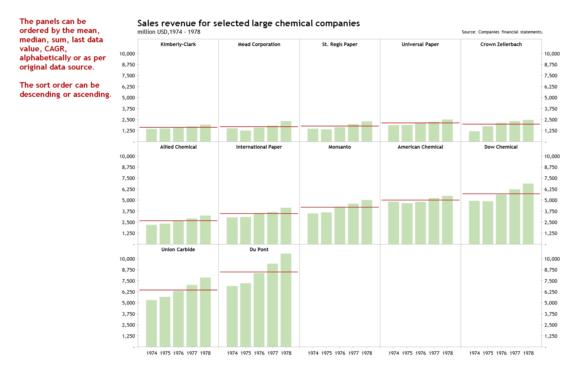Click the 1978 bar in International Paper panel

(286, 226)
